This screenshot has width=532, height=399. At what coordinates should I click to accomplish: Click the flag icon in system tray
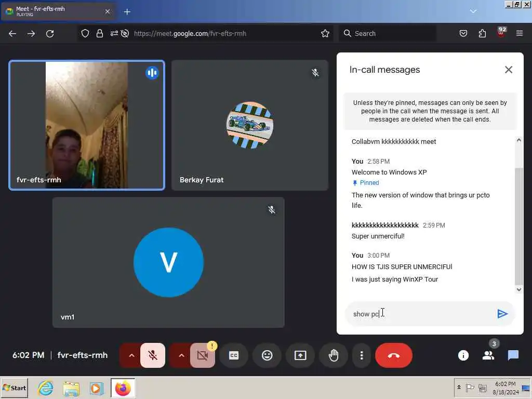pos(470,388)
